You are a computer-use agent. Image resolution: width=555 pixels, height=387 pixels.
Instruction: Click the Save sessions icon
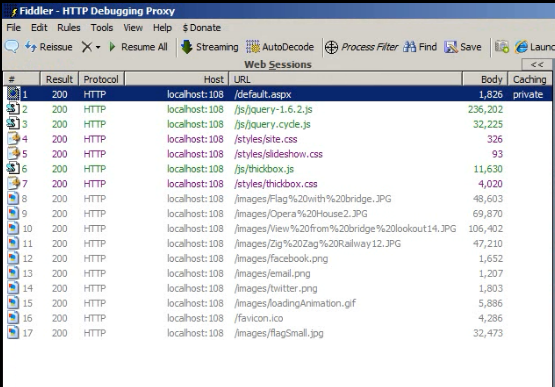[x=451, y=47]
